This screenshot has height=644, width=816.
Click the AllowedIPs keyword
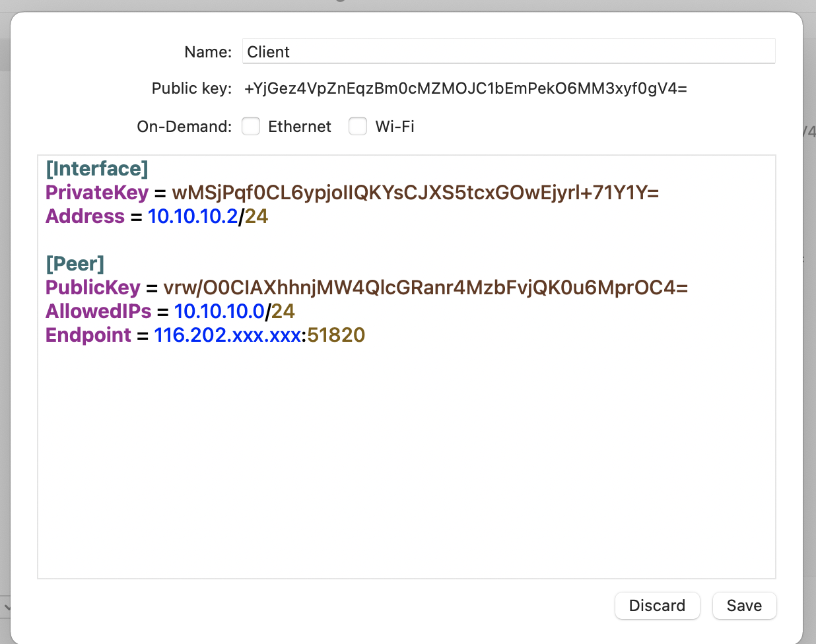(98, 311)
